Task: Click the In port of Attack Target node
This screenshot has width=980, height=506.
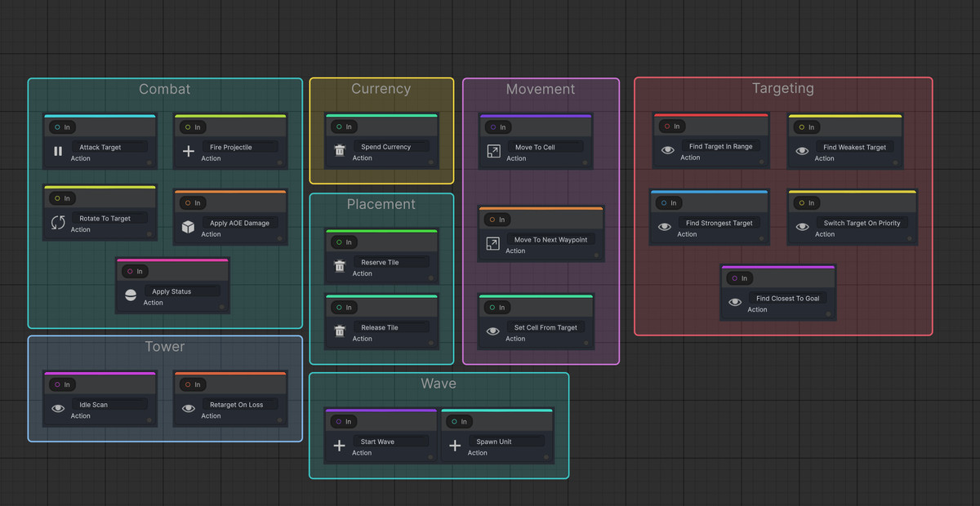Action: coord(61,127)
